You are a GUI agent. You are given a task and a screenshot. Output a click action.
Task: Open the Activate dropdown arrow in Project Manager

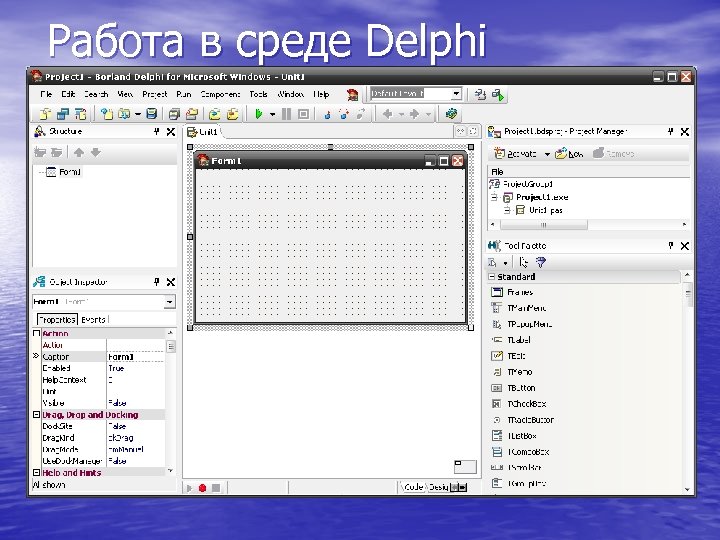point(547,154)
